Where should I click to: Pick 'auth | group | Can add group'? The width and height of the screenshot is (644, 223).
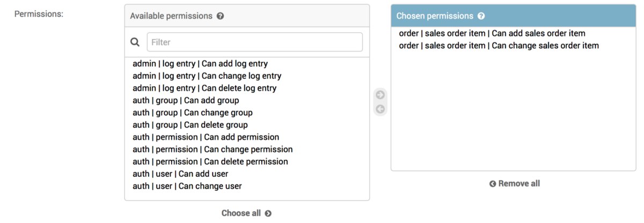186,100
